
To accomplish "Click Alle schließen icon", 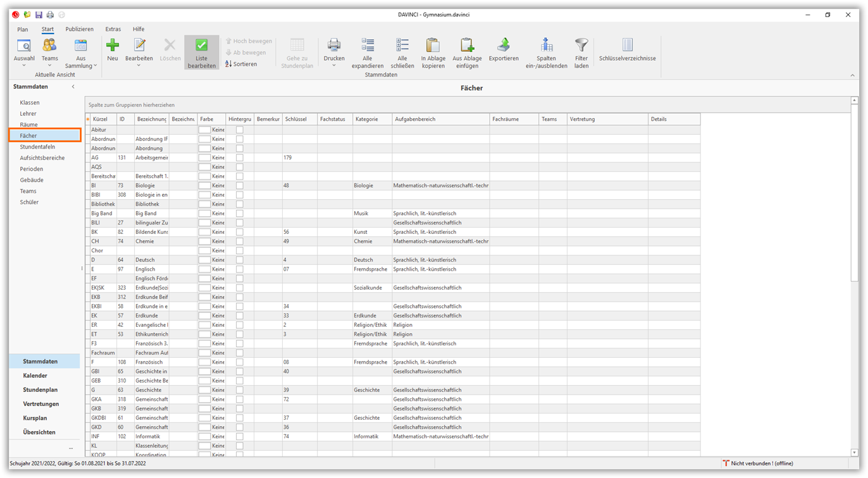I will click(402, 46).
